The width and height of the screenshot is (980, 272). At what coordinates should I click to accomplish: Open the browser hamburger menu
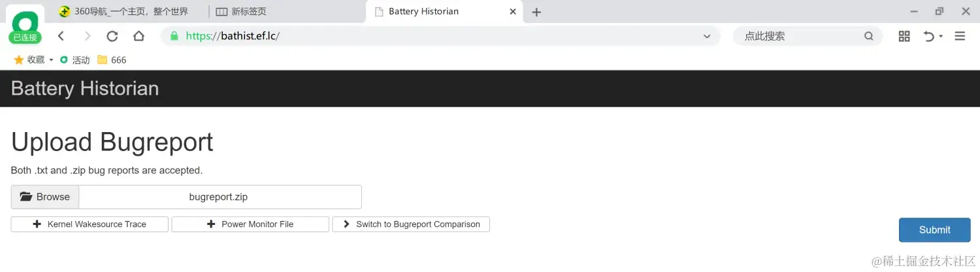pos(960,37)
